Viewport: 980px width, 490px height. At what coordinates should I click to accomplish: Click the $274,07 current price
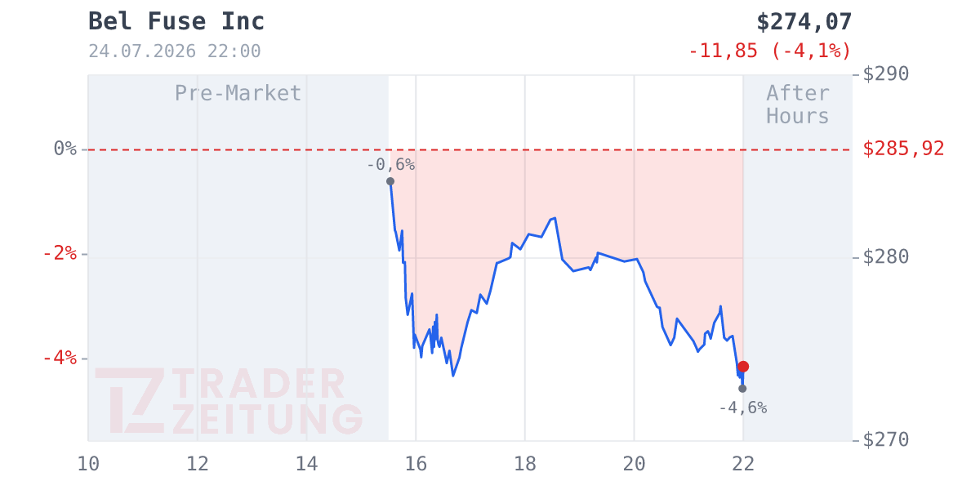[804, 22]
